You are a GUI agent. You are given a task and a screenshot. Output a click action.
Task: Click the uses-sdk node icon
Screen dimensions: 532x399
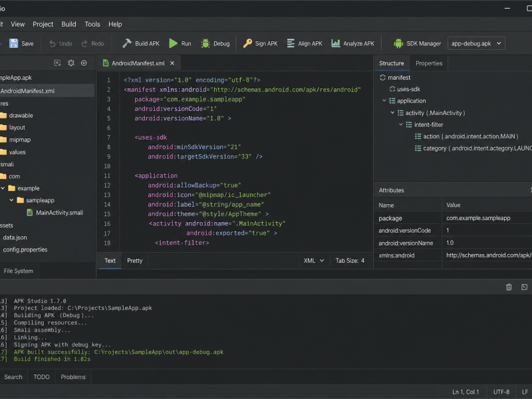(x=392, y=89)
